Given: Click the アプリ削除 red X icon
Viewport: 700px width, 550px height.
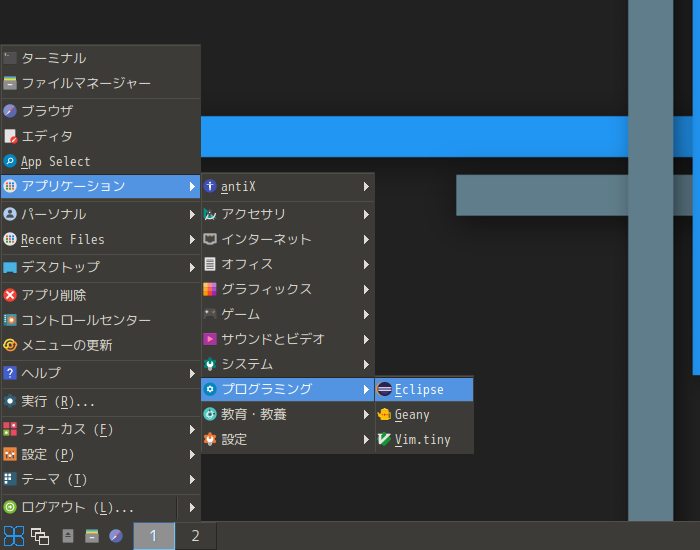Looking at the screenshot, I should (x=10, y=295).
